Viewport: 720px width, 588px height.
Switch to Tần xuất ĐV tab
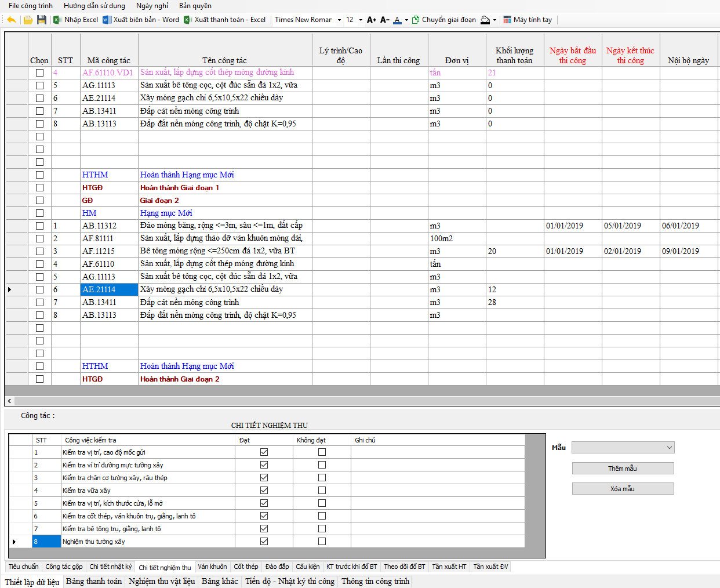[x=490, y=567]
